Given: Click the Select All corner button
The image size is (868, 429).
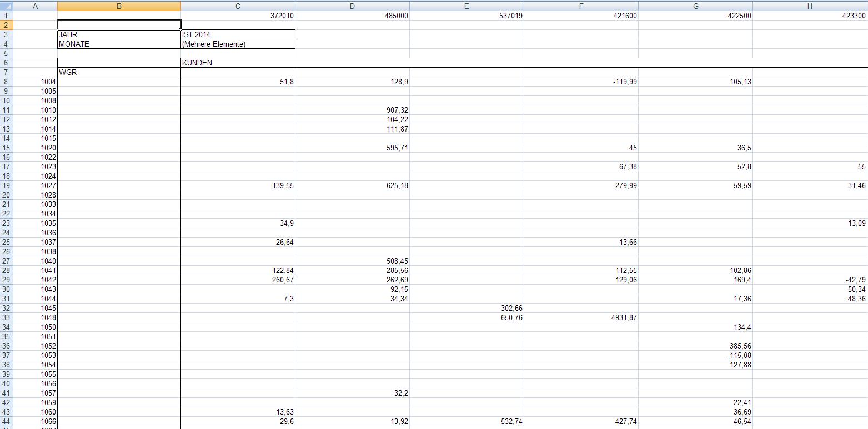Looking at the screenshot, I should coord(6,6).
